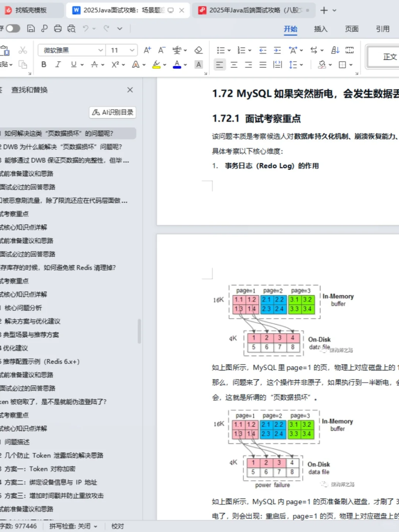Clear formatting with the eraser icon
399x532 pixels.
(x=198, y=50)
